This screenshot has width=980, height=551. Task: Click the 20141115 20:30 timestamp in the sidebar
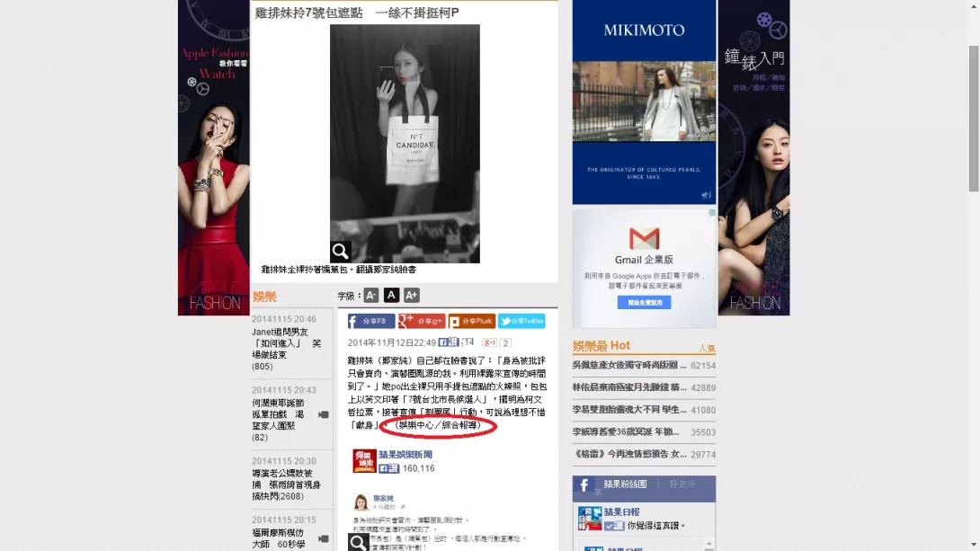click(284, 461)
